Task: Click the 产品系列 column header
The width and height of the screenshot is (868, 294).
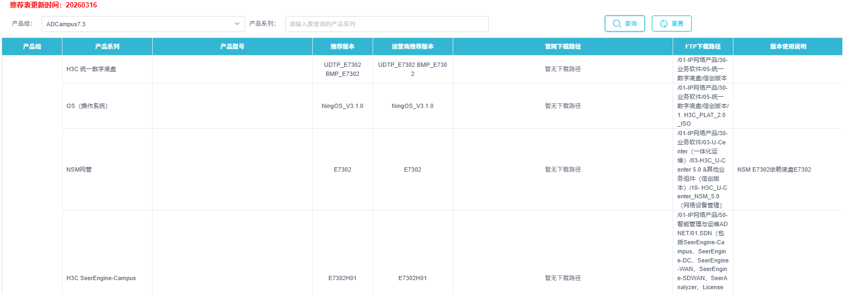Action: (x=107, y=47)
